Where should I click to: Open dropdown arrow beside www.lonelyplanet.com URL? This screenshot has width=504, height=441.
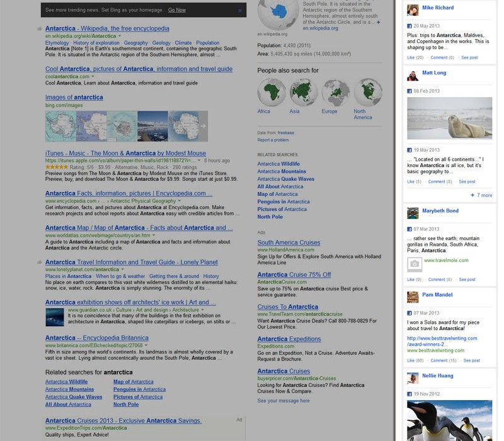(123, 270)
